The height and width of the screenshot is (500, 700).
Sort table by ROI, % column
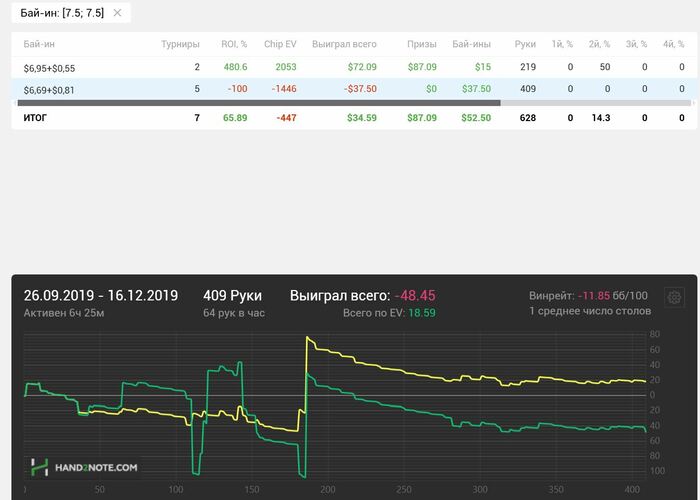pyautogui.click(x=234, y=44)
